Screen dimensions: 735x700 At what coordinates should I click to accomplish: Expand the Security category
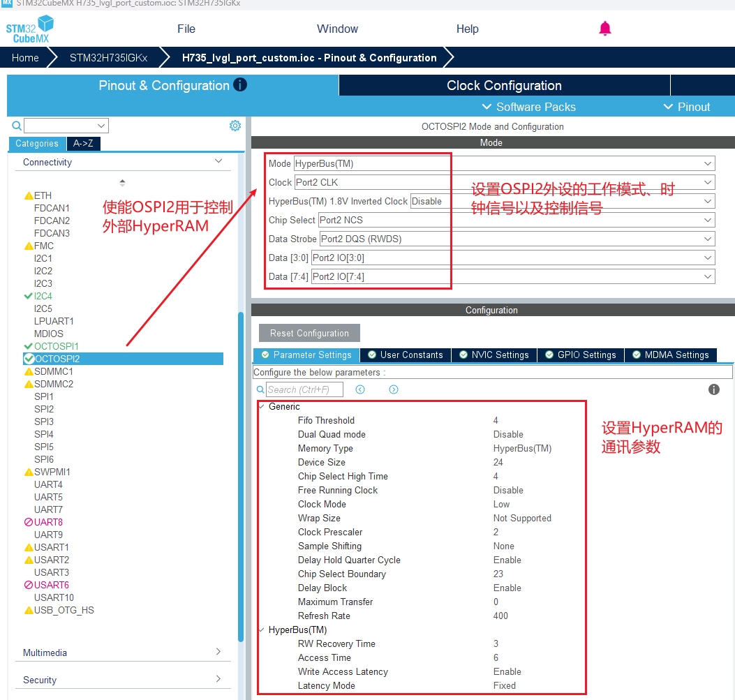coord(218,678)
